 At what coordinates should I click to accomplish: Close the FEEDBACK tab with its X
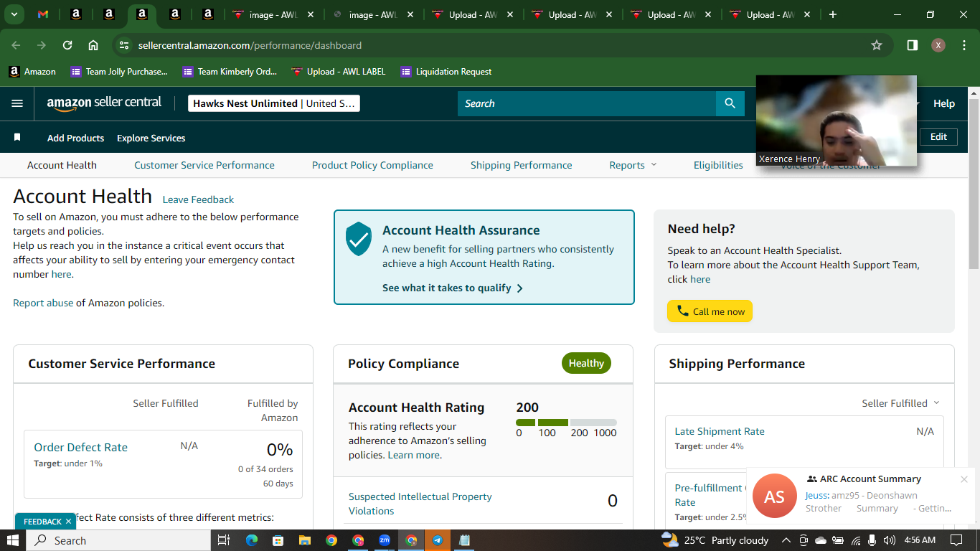(x=68, y=522)
